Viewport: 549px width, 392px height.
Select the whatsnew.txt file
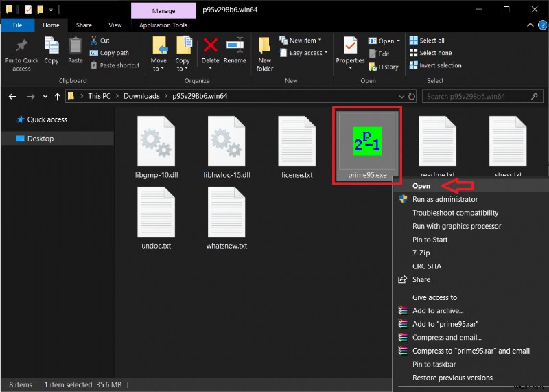tap(226, 218)
